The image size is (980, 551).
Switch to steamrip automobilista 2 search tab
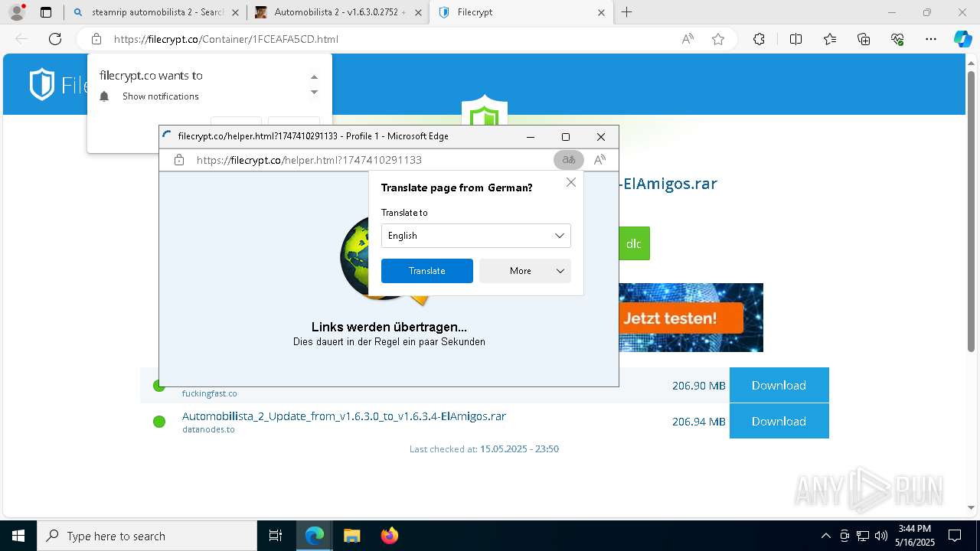(155, 12)
